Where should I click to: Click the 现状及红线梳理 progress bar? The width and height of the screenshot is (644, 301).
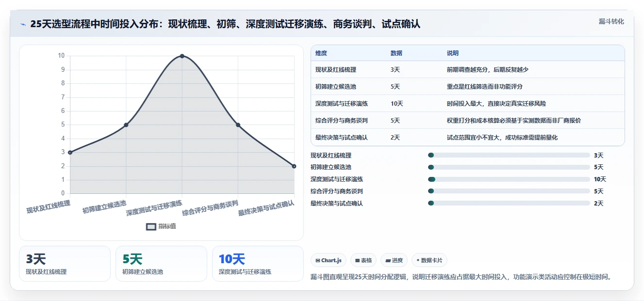pyautogui.click(x=509, y=155)
